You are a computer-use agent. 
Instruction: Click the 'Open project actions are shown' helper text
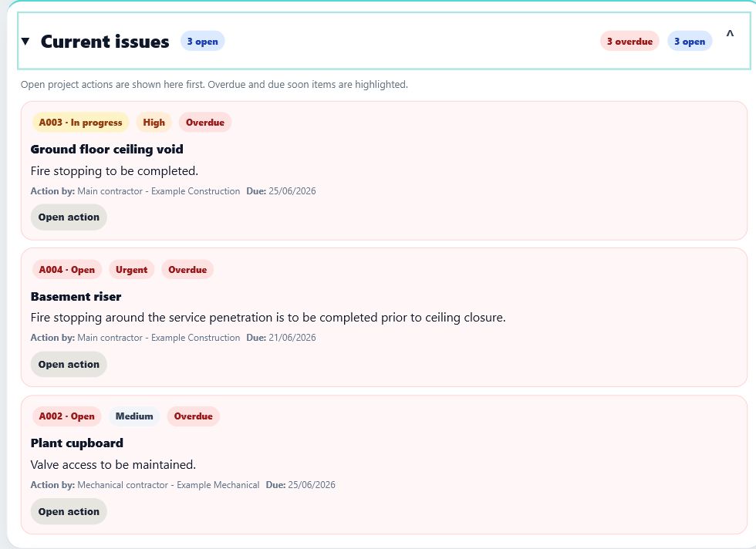pyautogui.click(x=214, y=84)
